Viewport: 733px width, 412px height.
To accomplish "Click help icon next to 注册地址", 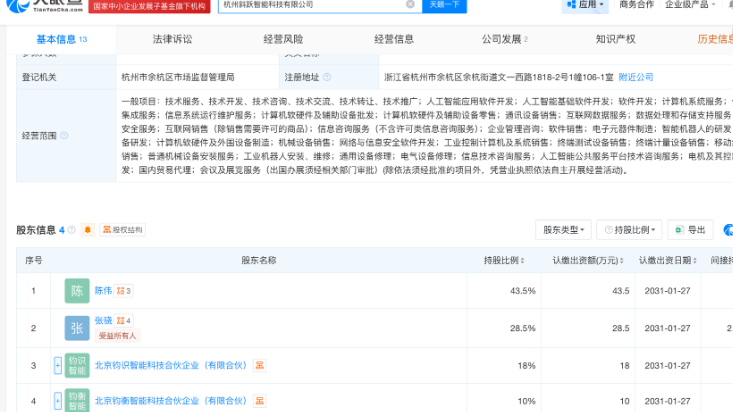I will [327, 77].
